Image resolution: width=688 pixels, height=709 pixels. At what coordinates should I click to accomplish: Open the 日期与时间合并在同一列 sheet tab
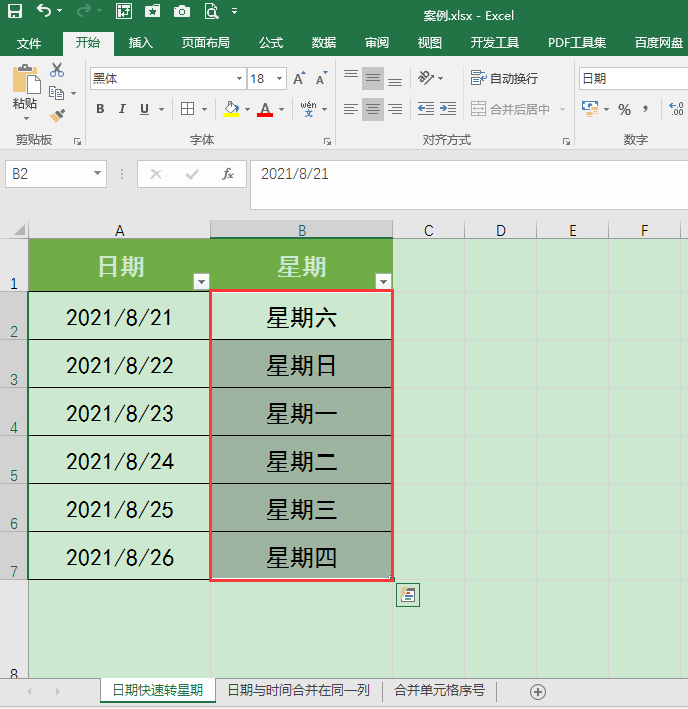[x=299, y=690]
